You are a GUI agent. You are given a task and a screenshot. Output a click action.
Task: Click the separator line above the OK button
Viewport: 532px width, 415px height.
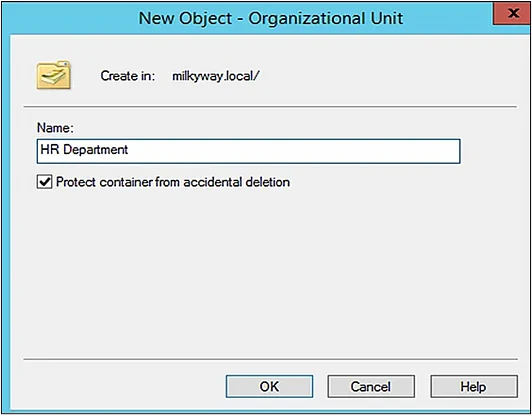click(x=270, y=359)
